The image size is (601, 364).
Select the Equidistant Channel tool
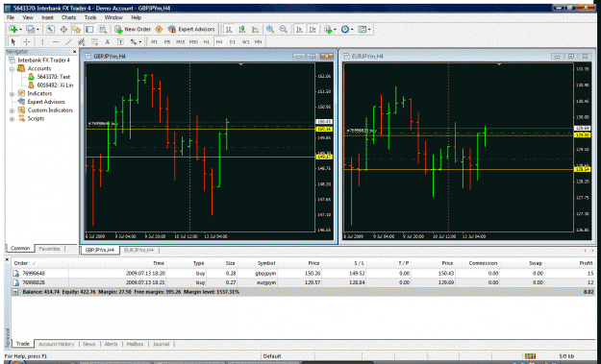[x=82, y=41]
